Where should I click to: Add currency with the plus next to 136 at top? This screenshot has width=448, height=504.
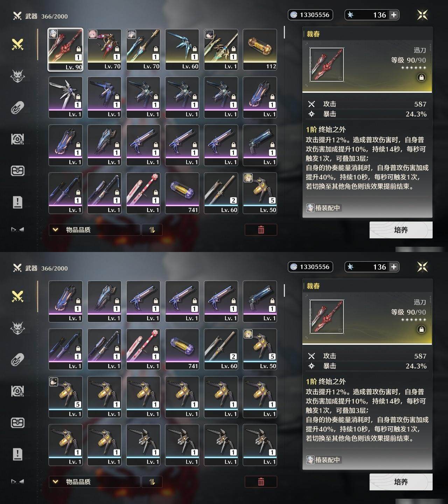pyautogui.click(x=394, y=15)
